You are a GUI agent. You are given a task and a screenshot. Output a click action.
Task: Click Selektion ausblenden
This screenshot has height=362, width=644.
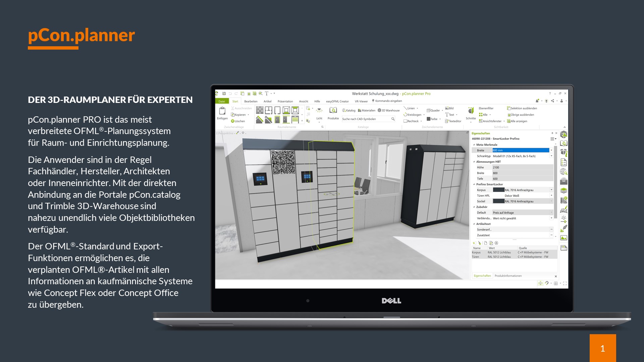pyautogui.click(x=522, y=108)
